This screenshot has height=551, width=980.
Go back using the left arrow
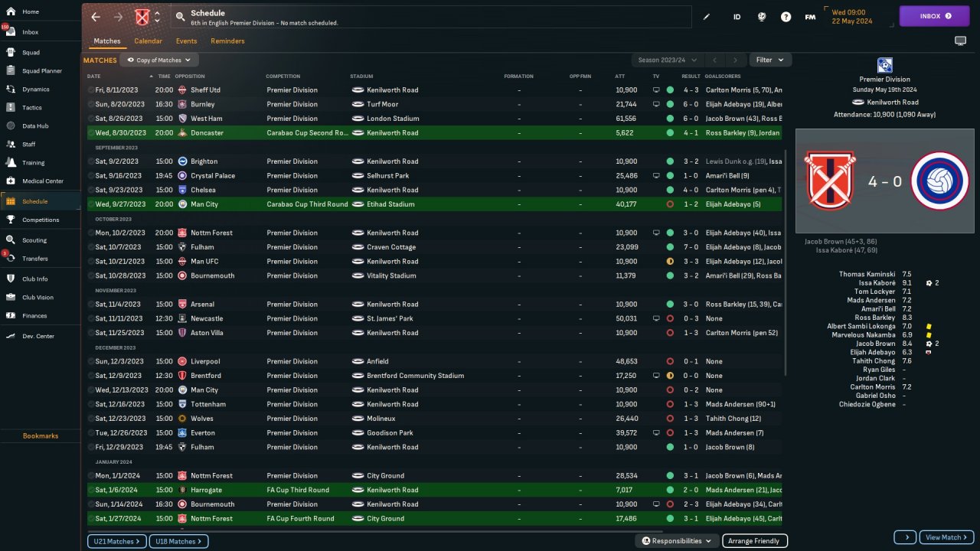(96, 17)
